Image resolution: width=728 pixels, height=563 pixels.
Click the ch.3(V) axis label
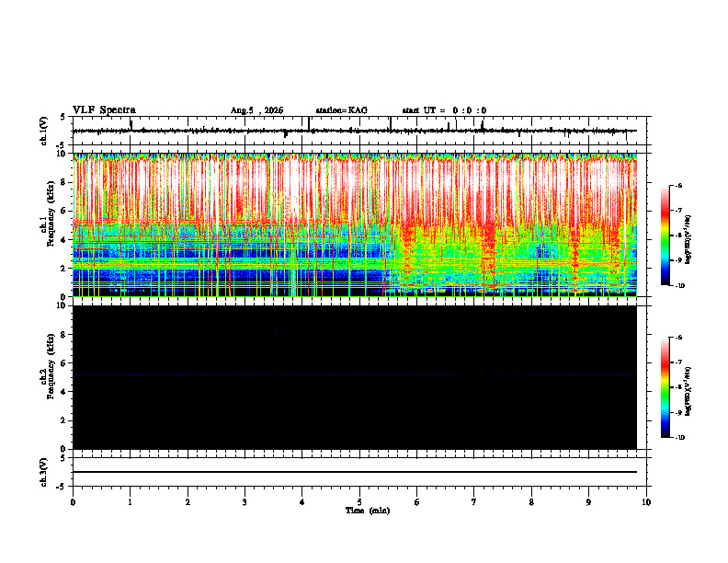click(44, 472)
